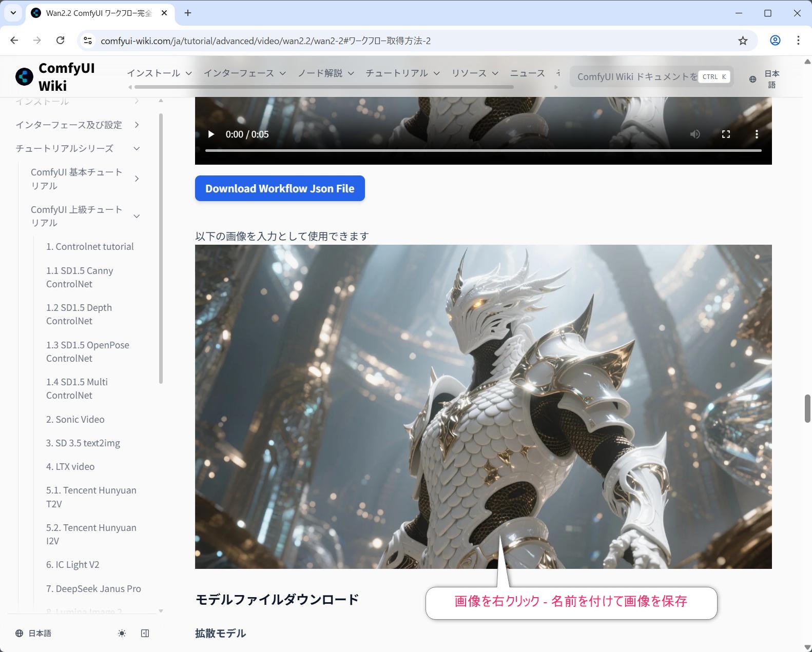Collapse チュートリアルシリーズ sidebar section
Image resolution: width=812 pixels, height=652 pixels.
tap(78, 148)
